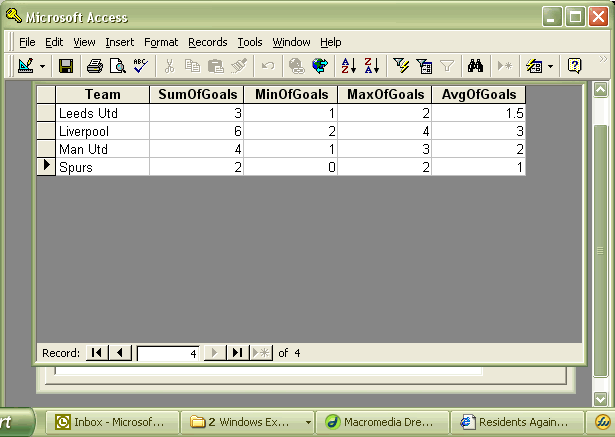Open the Help menu
Screen dimensions: 615x437
pos(331,42)
